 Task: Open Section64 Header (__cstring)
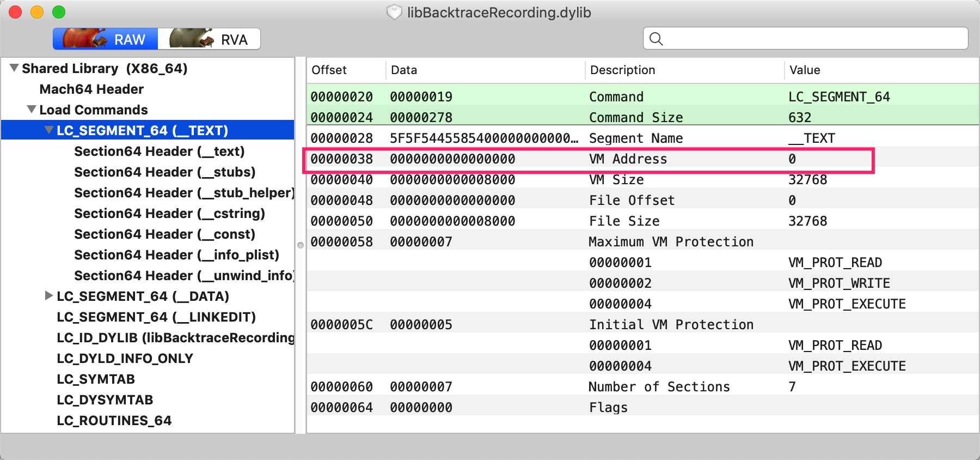(x=169, y=214)
